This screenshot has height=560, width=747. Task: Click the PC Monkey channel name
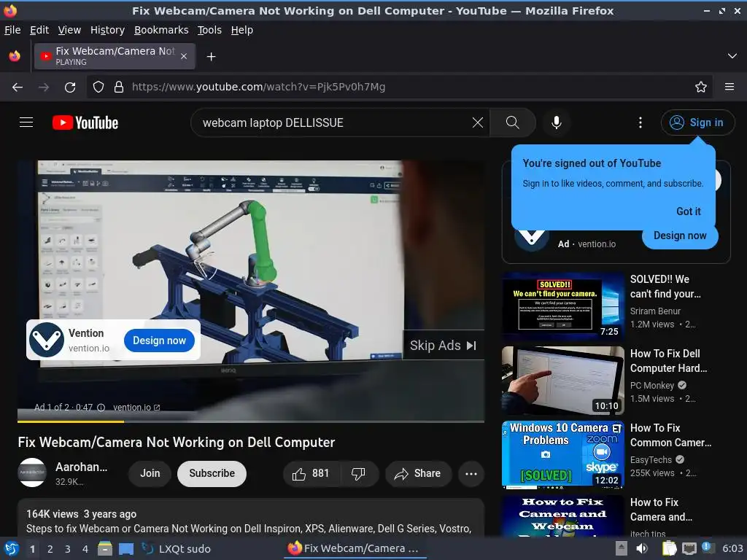651,385
